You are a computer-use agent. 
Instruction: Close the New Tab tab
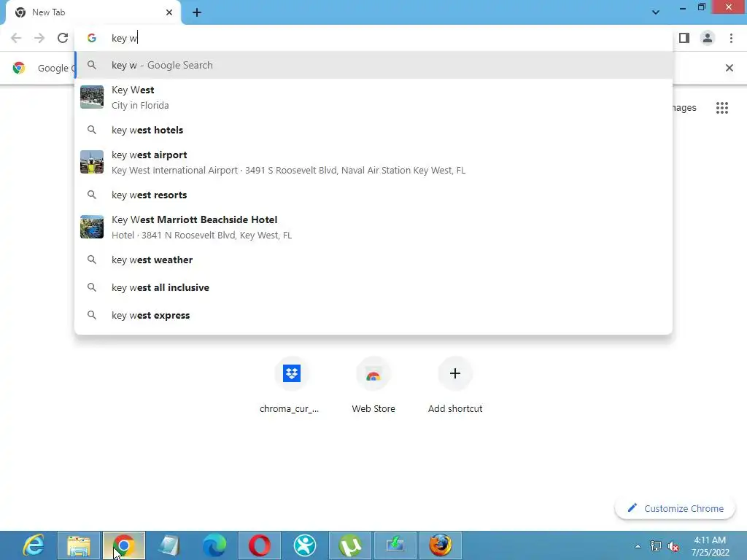169,12
